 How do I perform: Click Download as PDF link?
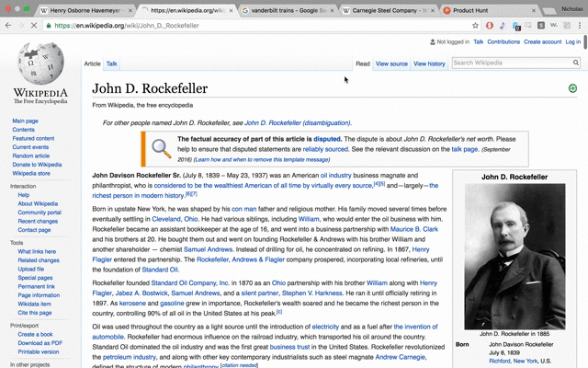40,343
